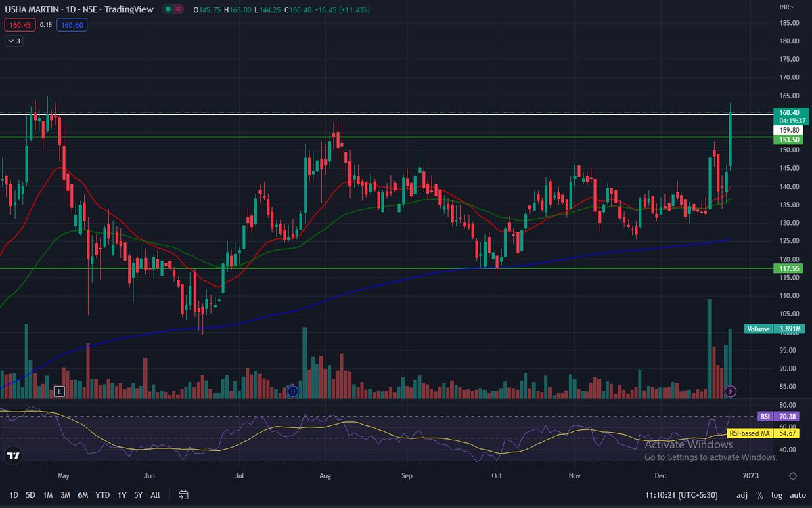The width and height of the screenshot is (812, 508).
Task: Click the Dividends marker labeled D
Action: point(292,391)
